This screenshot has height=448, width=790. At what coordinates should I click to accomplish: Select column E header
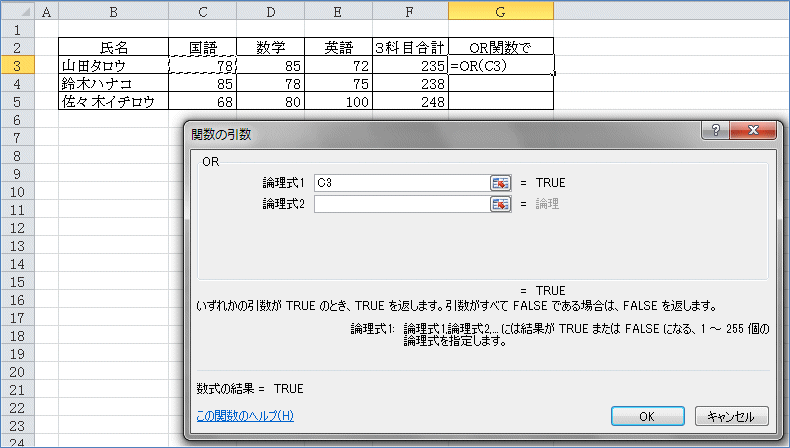339,11
